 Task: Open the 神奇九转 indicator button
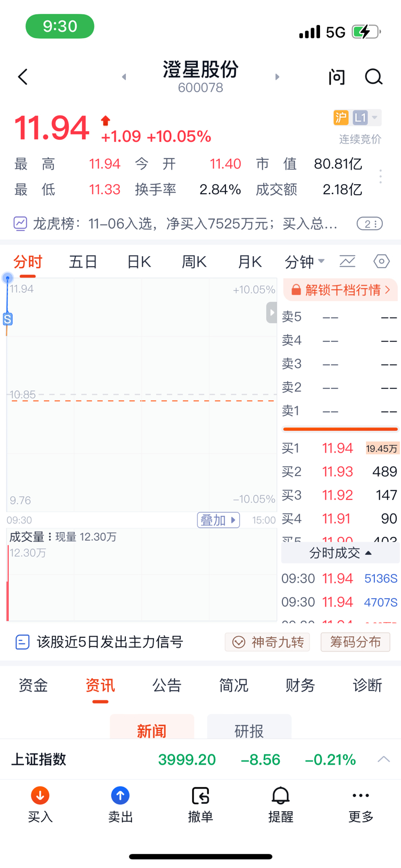[x=267, y=642]
